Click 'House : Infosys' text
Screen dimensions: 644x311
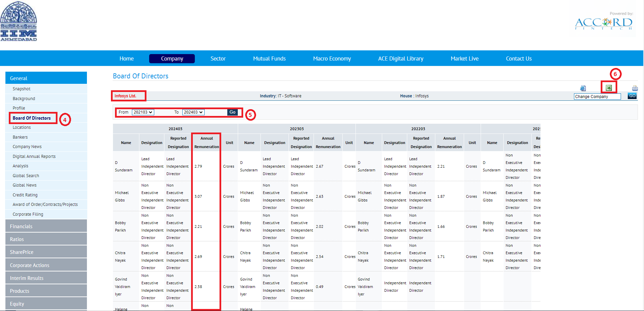coord(414,96)
